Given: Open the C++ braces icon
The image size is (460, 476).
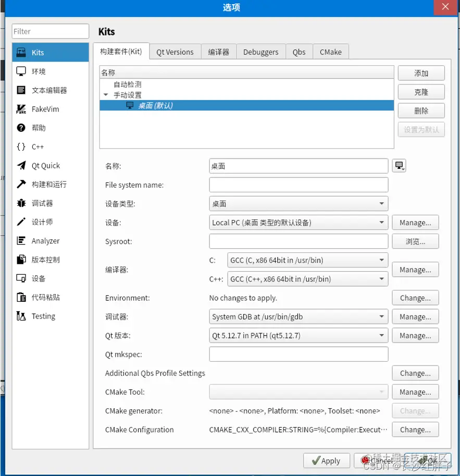Looking at the screenshot, I should pos(21,147).
